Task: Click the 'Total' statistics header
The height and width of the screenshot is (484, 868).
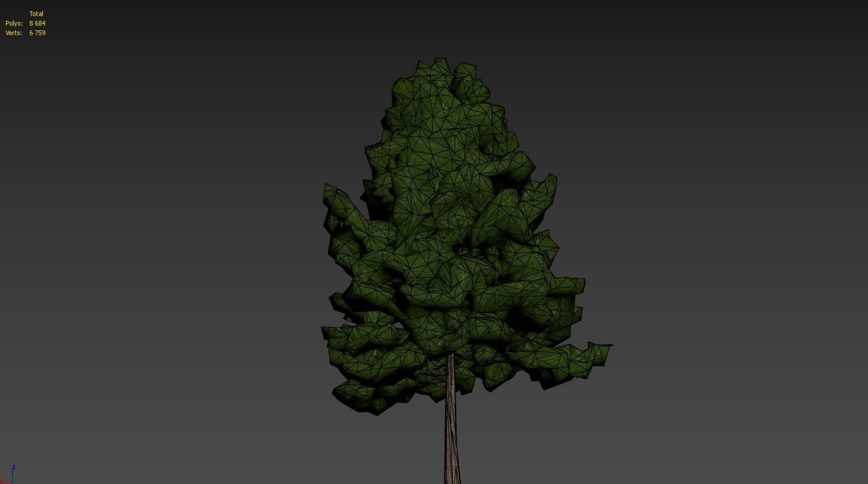Action: (x=36, y=14)
